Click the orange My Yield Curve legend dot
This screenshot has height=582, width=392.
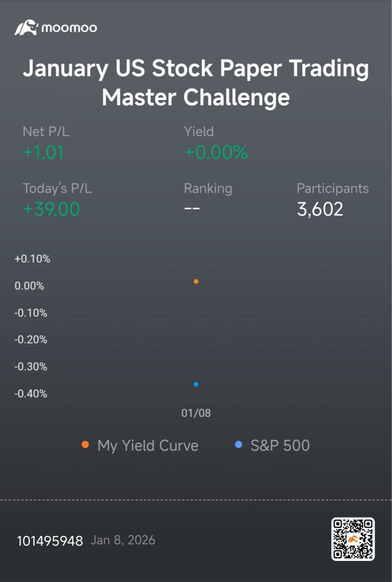(85, 444)
